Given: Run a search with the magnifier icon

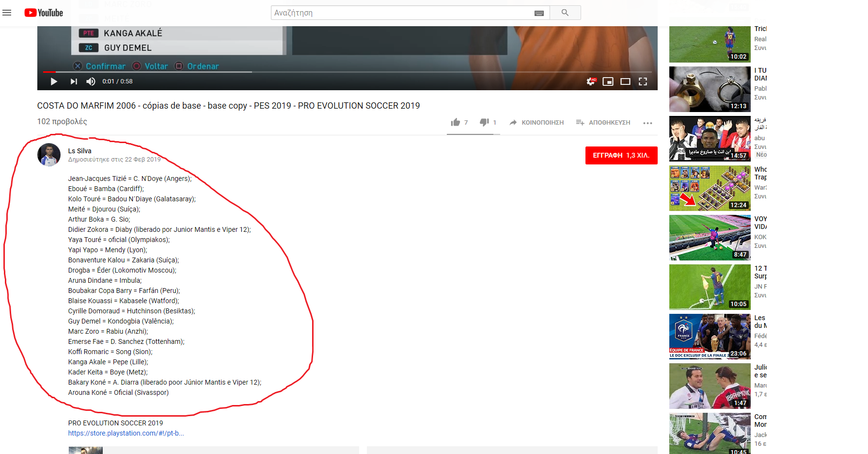Looking at the screenshot, I should tap(565, 13).
